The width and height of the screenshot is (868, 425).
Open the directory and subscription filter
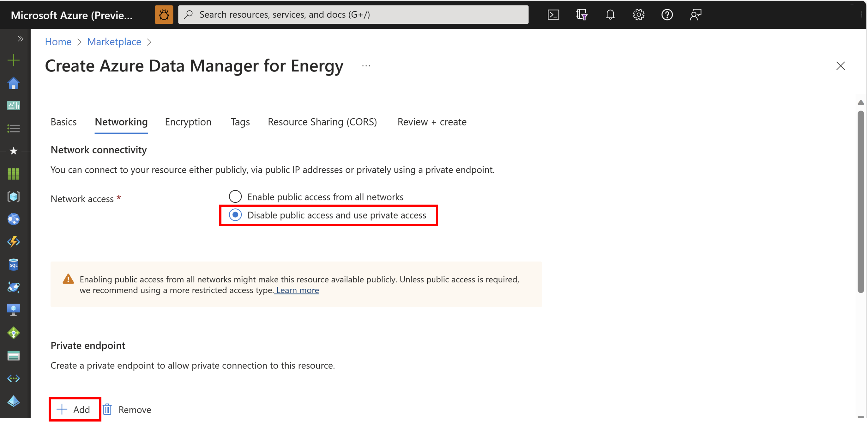[x=582, y=15]
